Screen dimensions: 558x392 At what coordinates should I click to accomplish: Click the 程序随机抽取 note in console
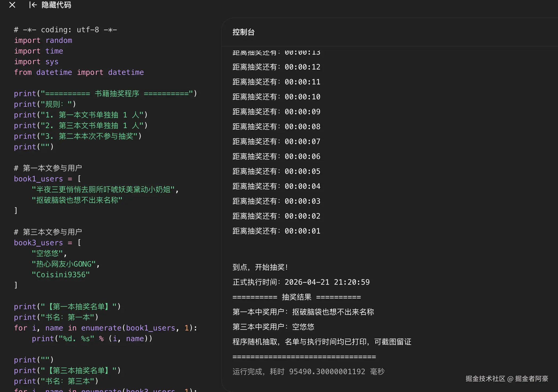point(322,342)
